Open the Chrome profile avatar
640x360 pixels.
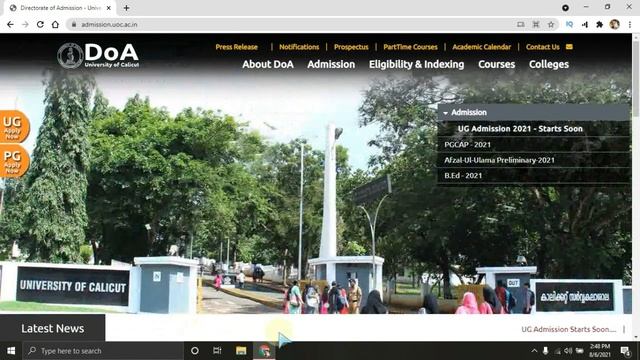point(614,24)
